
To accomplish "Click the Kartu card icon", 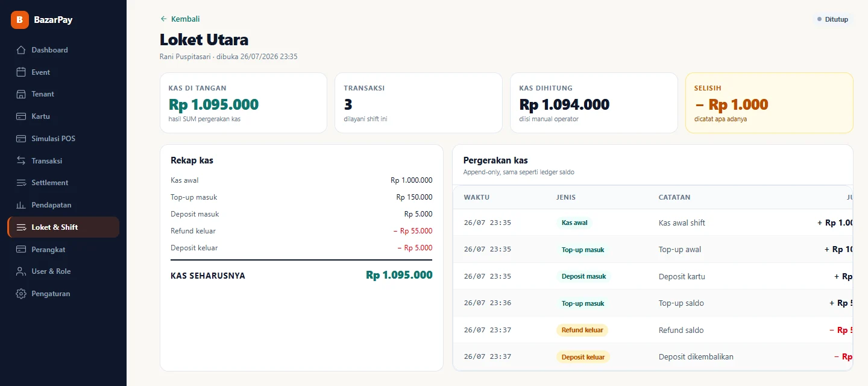I will [x=21, y=116].
